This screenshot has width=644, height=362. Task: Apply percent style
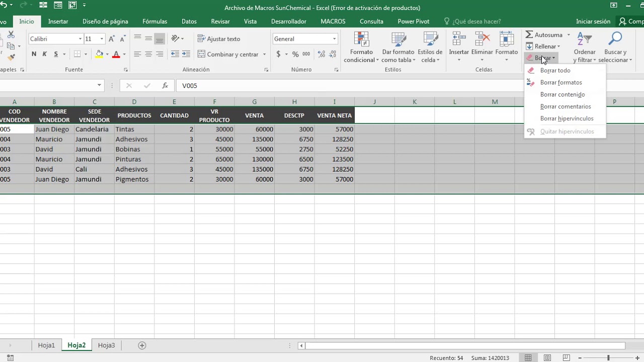point(295,54)
